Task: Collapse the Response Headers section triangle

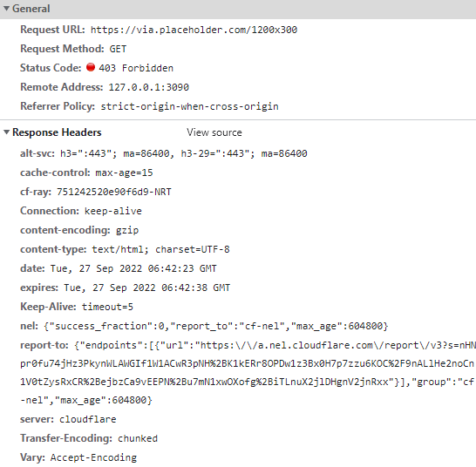Action: coord(6,132)
